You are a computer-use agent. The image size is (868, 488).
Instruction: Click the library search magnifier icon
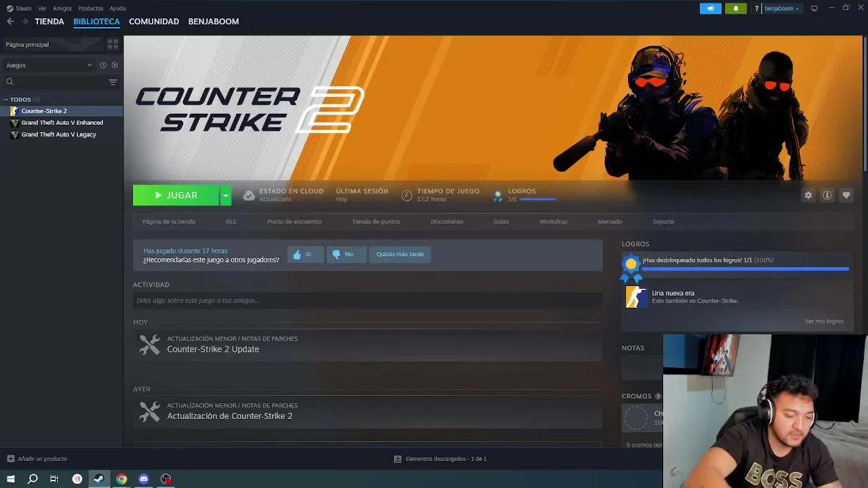coord(9,82)
